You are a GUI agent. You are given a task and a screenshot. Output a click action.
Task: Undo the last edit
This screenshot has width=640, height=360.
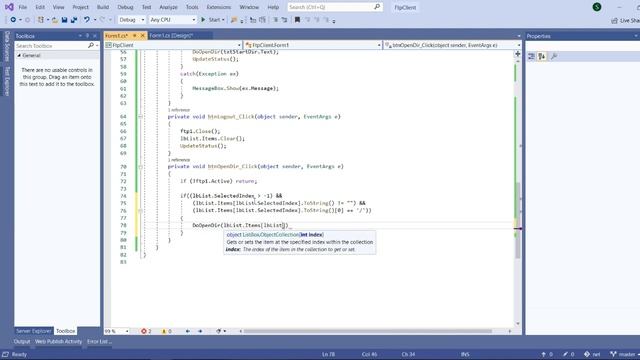(x=87, y=20)
